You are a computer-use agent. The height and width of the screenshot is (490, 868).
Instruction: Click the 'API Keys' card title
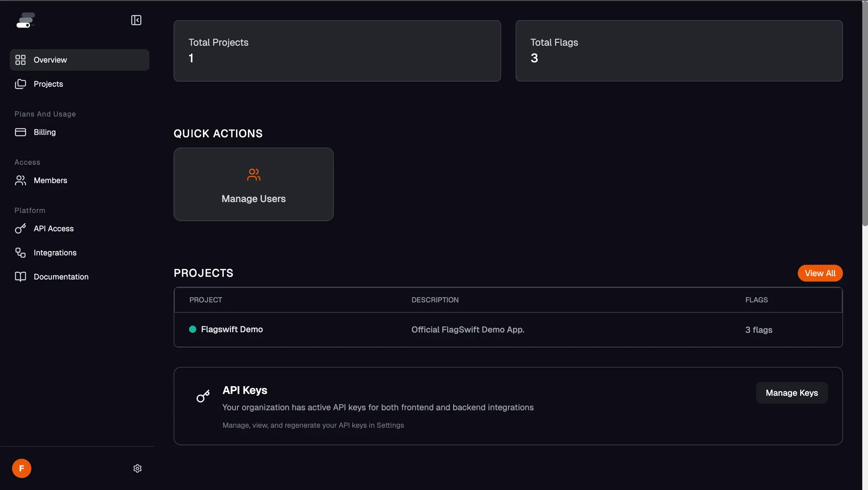tap(245, 390)
